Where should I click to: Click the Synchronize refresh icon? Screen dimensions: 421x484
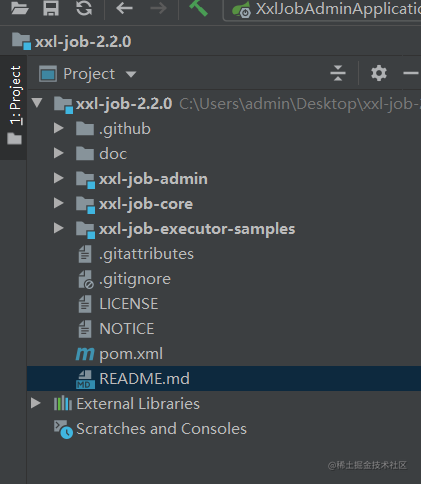tap(84, 8)
